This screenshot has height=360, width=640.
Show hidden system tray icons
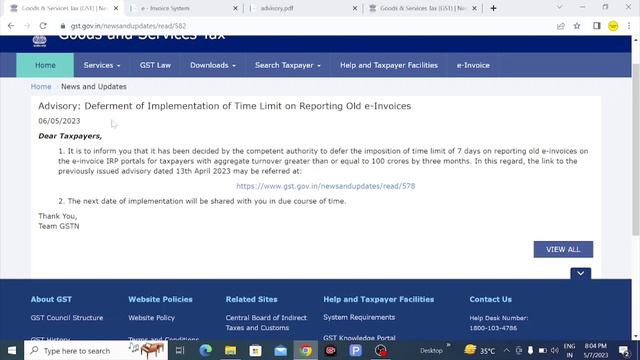coord(507,351)
